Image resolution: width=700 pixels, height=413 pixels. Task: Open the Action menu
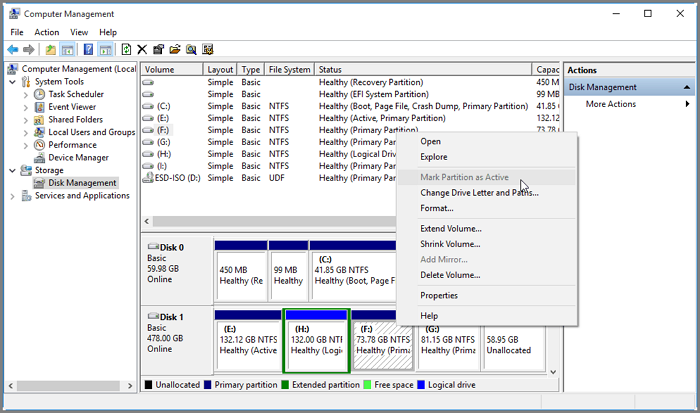point(46,32)
